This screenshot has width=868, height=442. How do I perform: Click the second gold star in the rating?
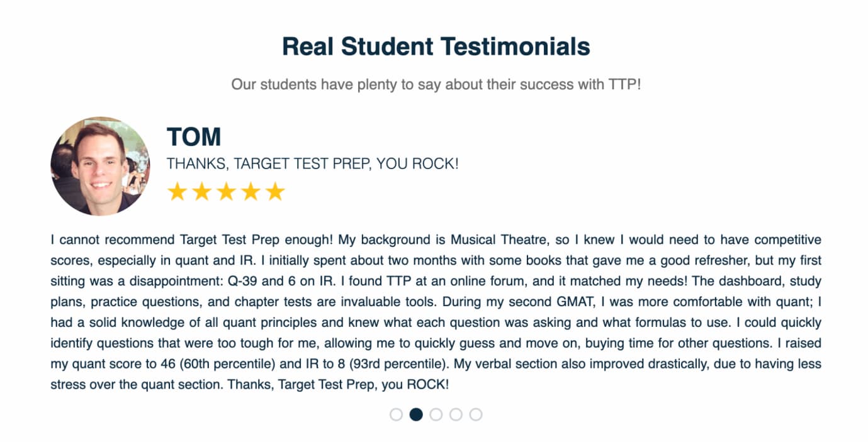[201, 191]
